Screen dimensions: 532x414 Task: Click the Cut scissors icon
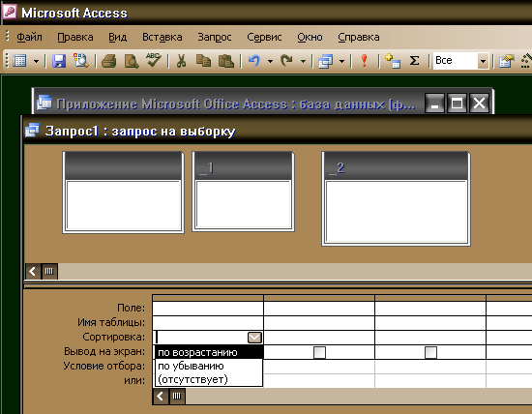[181, 61]
